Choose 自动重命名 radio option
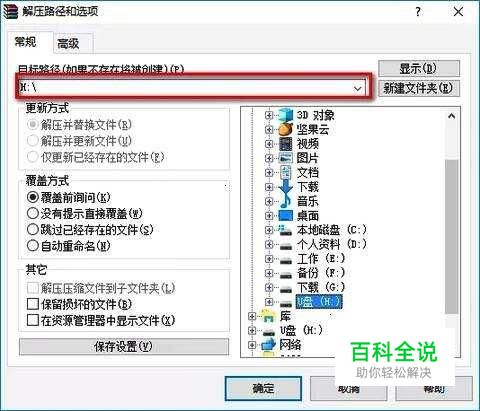480x411 pixels. point(33,246)
